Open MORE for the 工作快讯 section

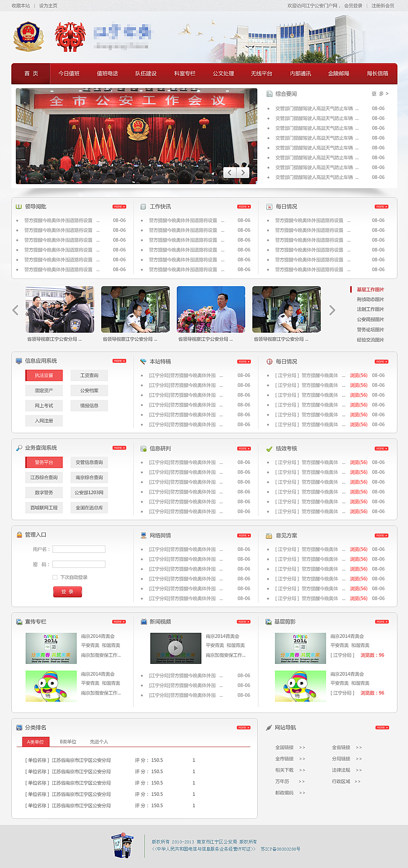244,207
